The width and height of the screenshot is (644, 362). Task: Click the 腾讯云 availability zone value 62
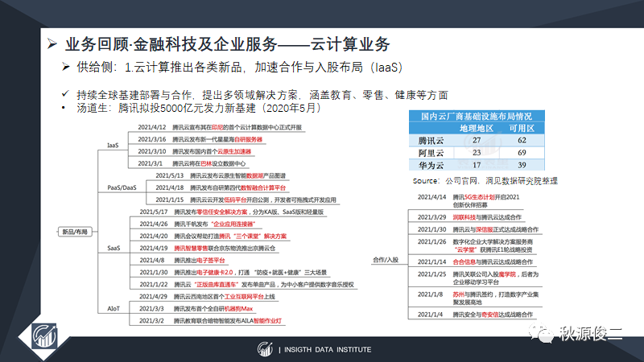[522, 140]
